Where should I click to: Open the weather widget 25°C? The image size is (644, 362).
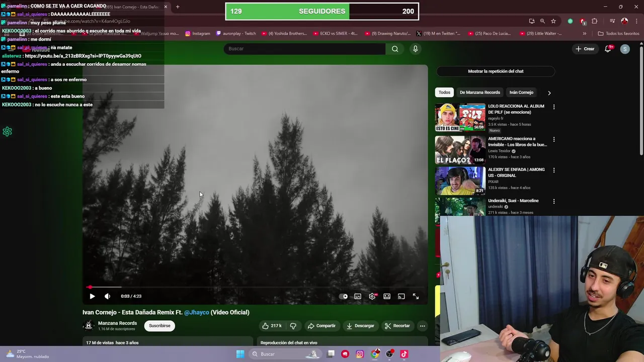pos(28,354)
